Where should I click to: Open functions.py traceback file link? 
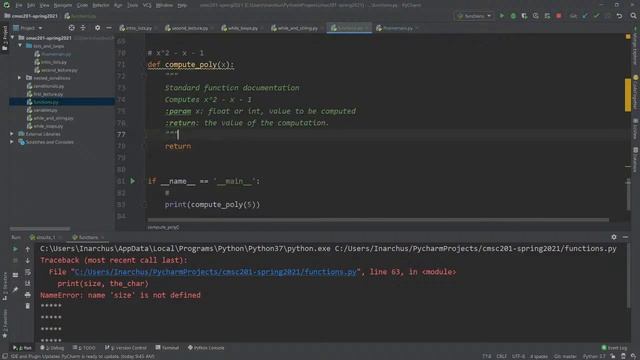(x=216, y=272)
